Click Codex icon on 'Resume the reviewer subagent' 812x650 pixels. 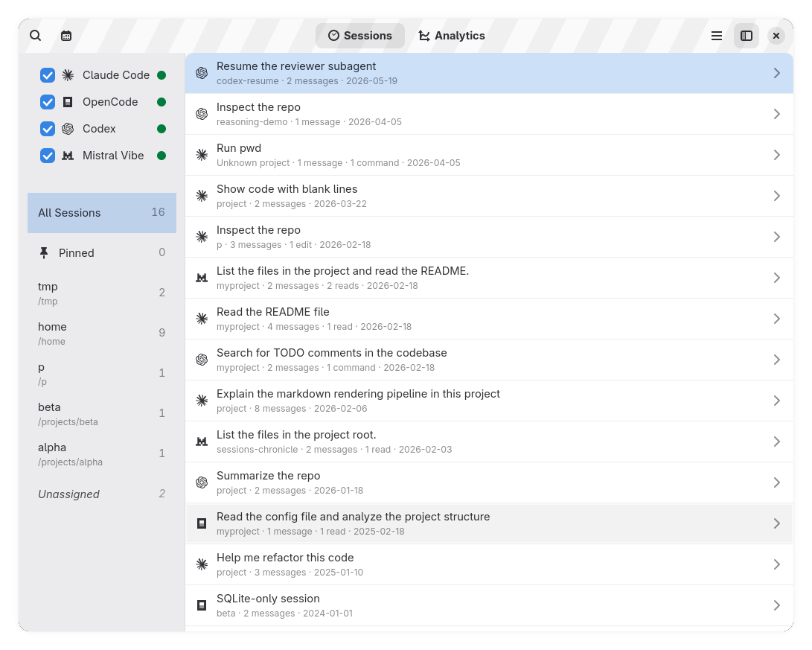point(202,73)
